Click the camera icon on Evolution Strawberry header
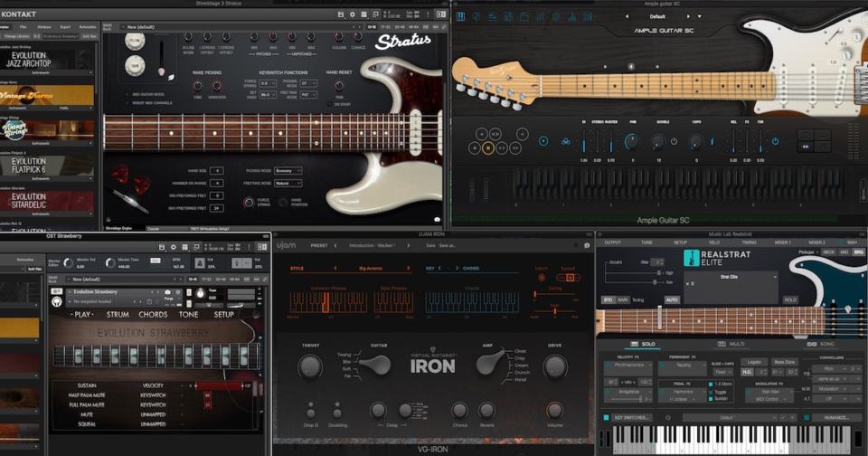 pos(168,292)
